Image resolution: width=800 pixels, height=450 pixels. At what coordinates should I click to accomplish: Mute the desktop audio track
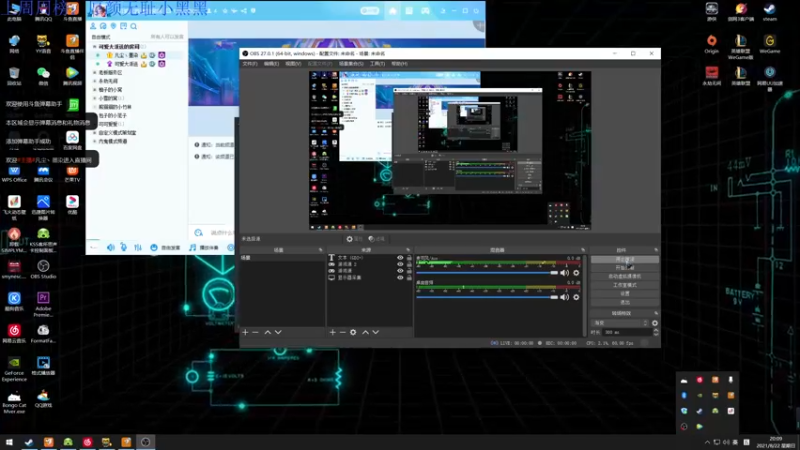(x=564, y=297)
